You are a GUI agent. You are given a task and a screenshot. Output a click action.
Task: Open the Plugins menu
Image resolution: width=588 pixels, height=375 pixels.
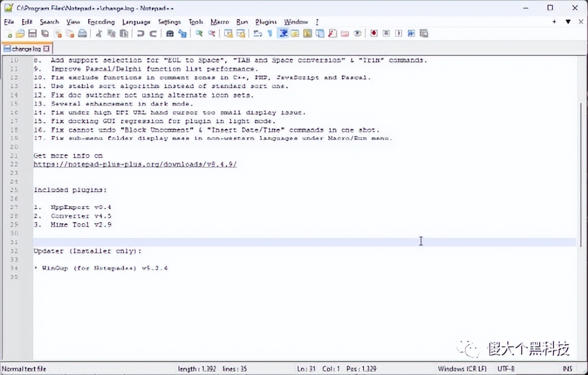click(266, 22)
